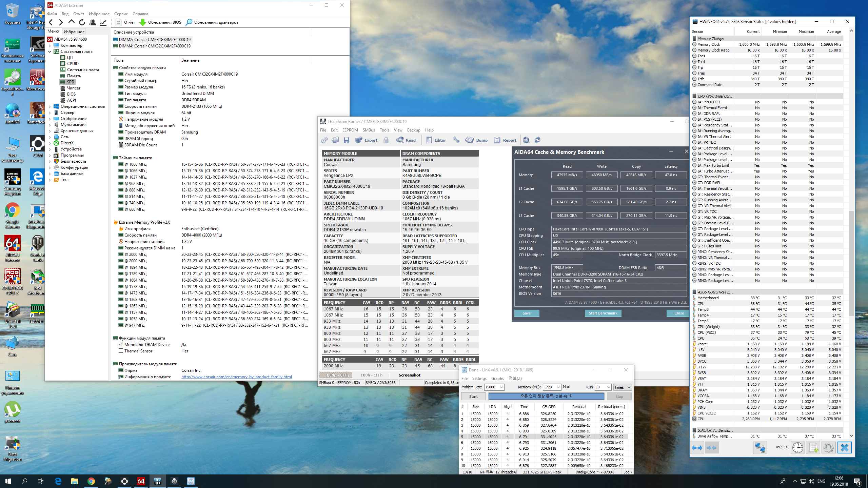
Task: Toggle the Monolithic DRAM Device checkbox
Action: coord(121,344)
